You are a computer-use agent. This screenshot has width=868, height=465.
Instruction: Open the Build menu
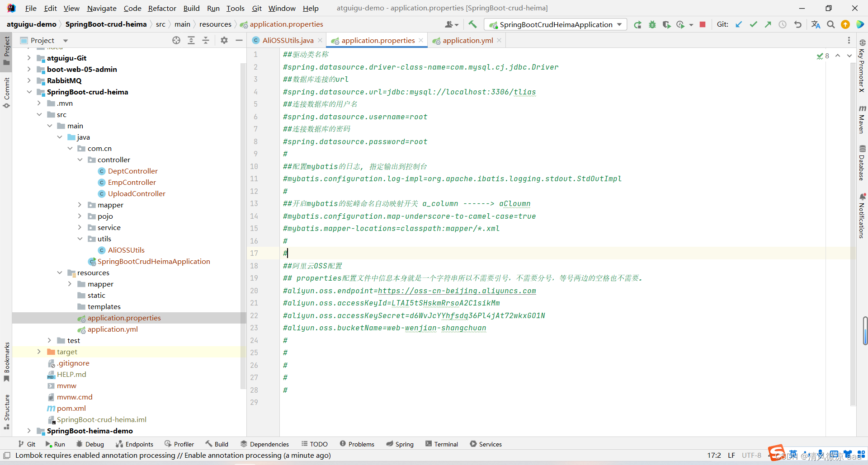pos(191,8)
